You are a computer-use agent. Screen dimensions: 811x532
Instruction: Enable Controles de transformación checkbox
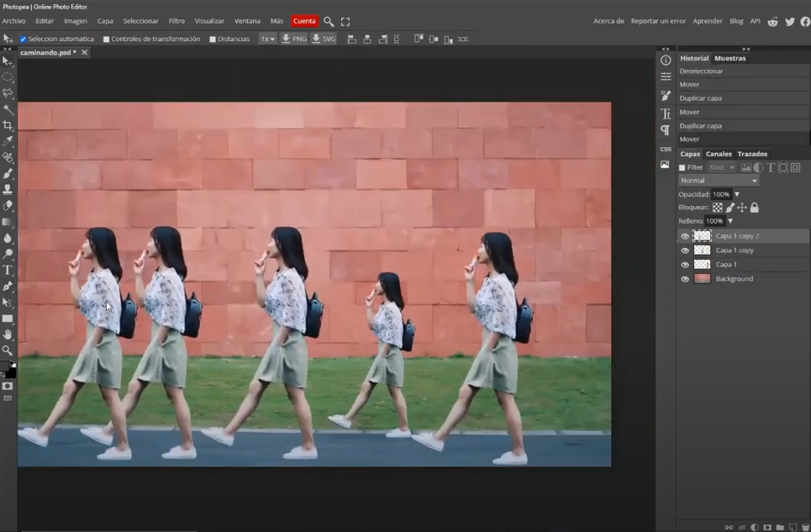point(107,39)
